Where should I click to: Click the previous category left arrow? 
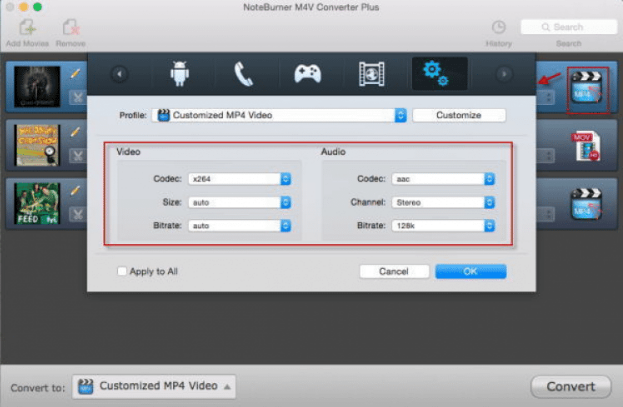point(119,74)
